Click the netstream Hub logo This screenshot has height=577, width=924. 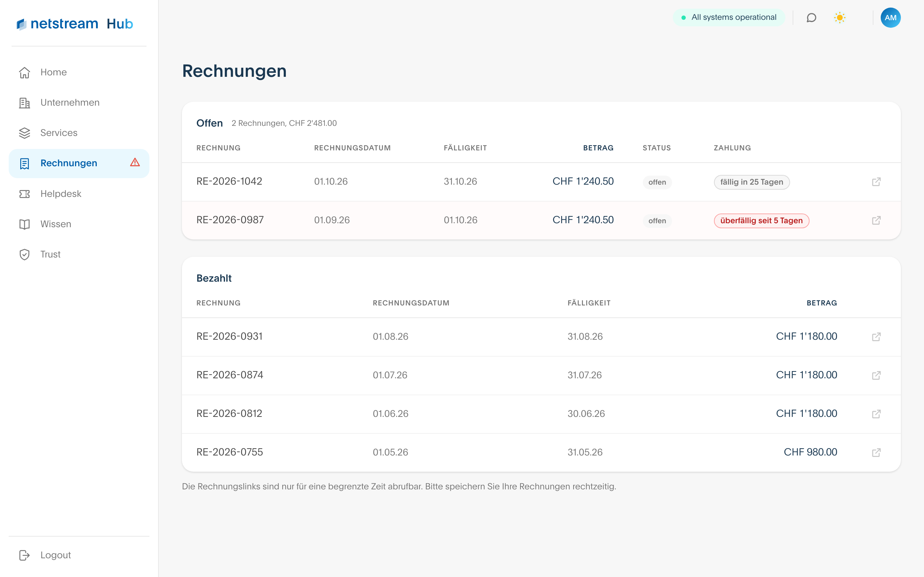[x=75, y=24]
